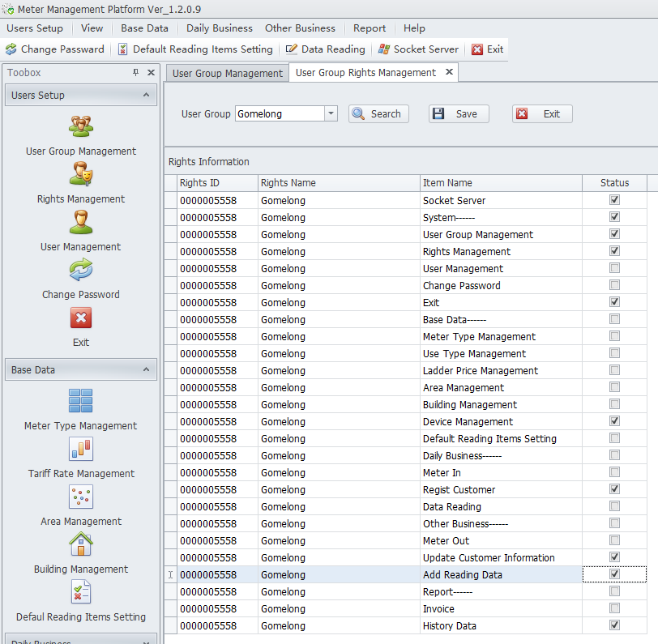The image size is (658, 644).
Task: Open User Group dropdown arrow
Action: pyautogui.click(x=331, y=113)
